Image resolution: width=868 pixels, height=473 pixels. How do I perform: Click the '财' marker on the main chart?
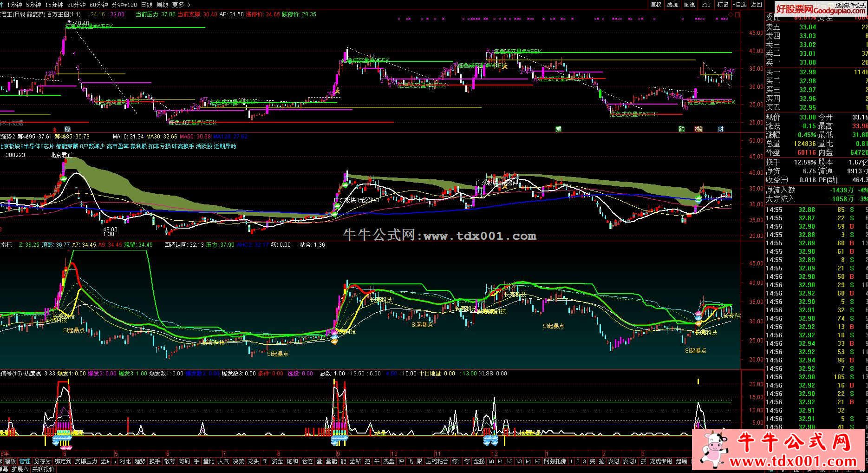[x=720, y=129]
